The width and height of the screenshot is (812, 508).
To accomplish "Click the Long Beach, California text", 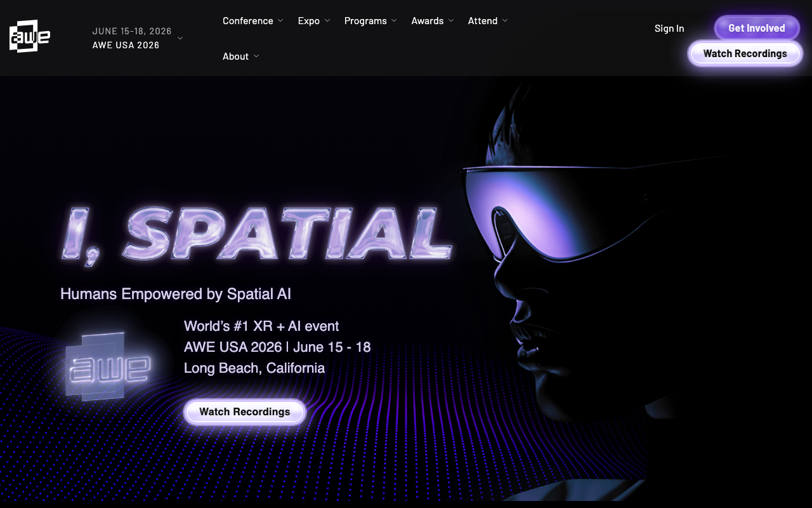I will [x=254, y=368].
